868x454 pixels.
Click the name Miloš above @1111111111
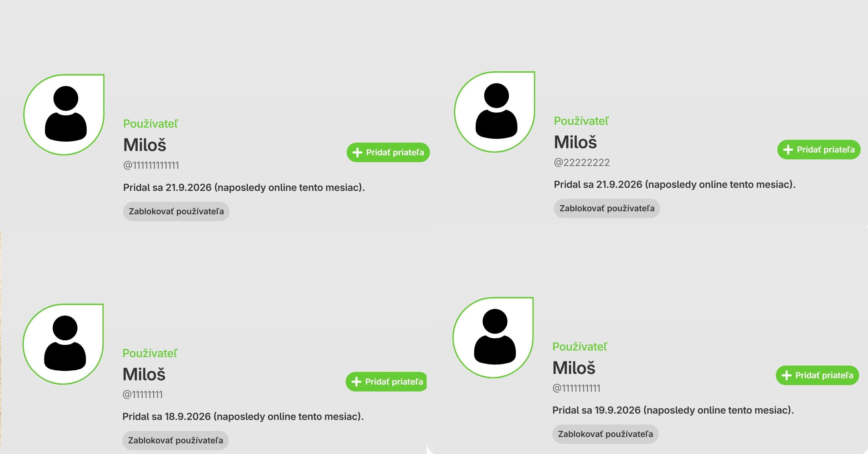pos(574,368)
